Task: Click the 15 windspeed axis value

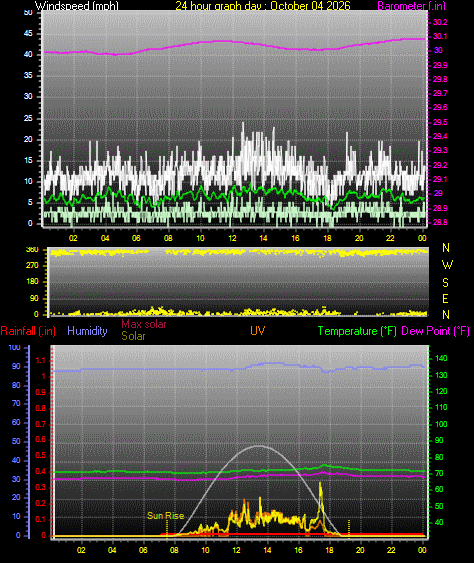Action: click(x=28, y=160)
